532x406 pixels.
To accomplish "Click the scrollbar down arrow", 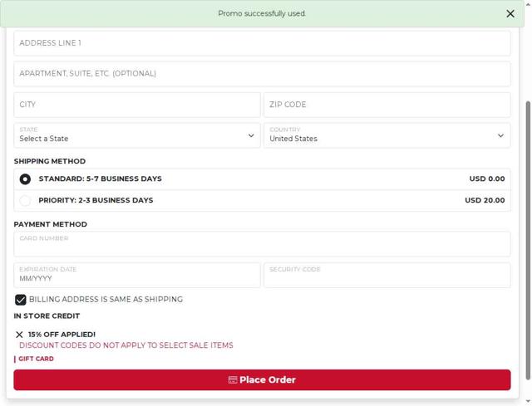I will (528, 401).
